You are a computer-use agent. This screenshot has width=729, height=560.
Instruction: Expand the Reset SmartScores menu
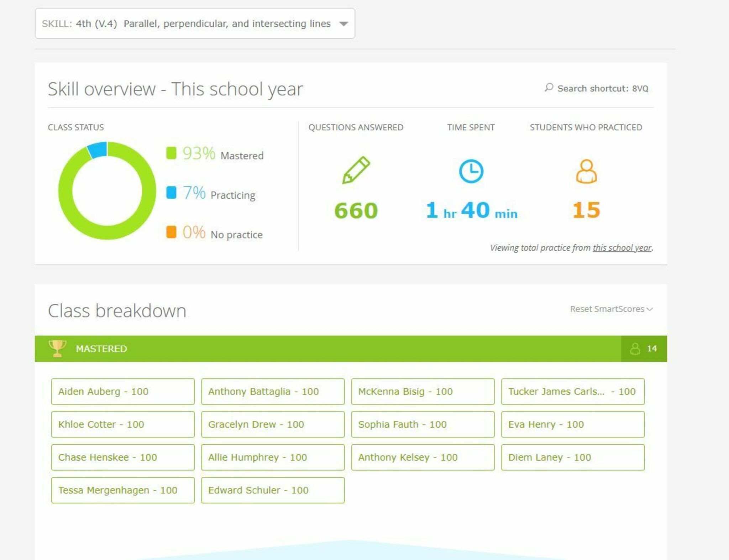(x=611, y=309)
